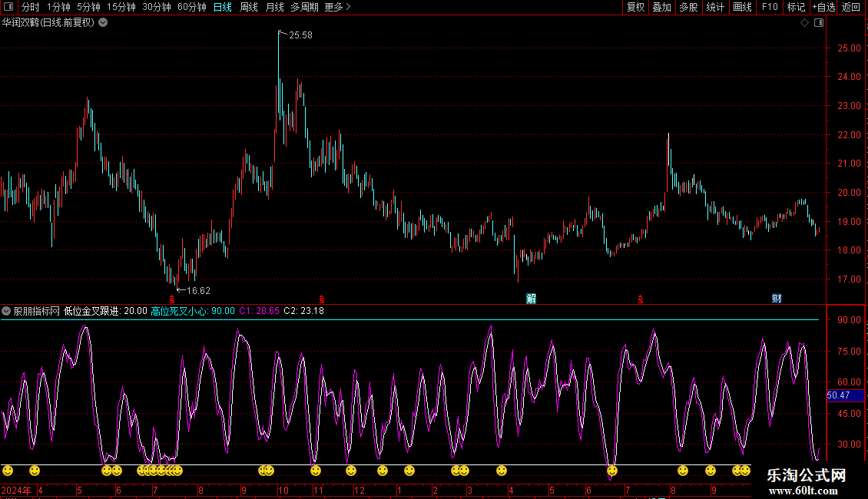Image resolution: width=868 pixels, height=499 pixels.
Task: Switch to 日线 daily chart
Action: point(223,7)
